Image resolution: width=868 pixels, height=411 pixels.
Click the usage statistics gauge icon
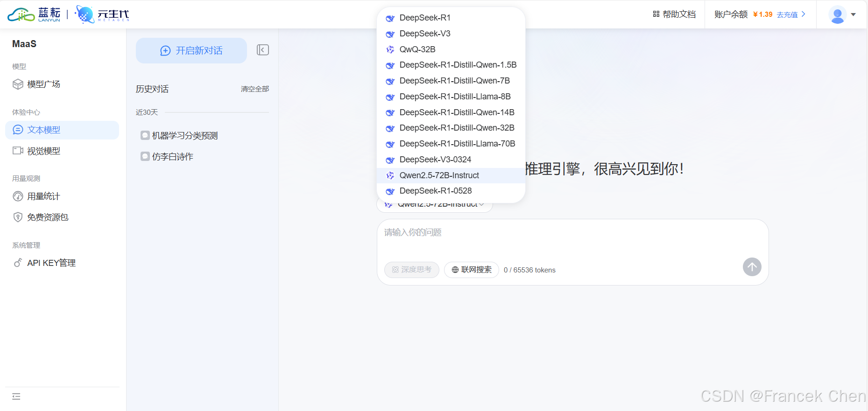[x=18, y=196]
